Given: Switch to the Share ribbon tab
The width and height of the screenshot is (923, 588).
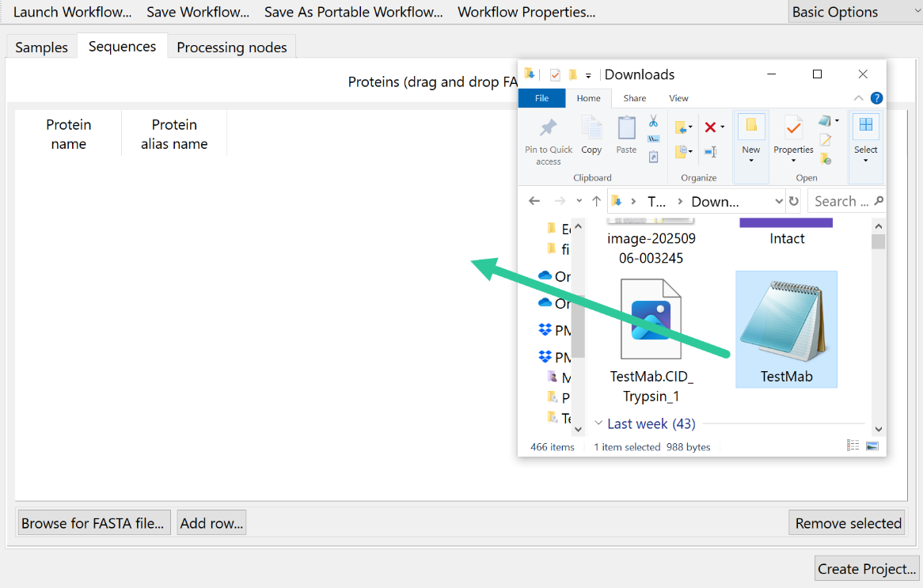Looking at the screenshot, I should [635, 98].
